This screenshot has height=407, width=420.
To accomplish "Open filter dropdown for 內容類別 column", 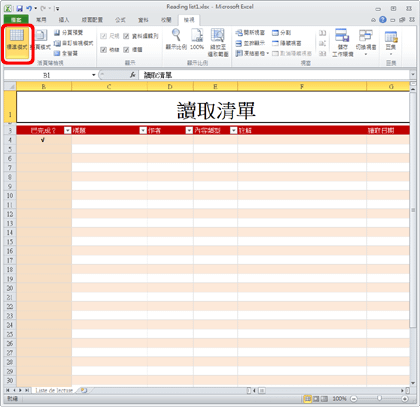I will tap(234, 130).
